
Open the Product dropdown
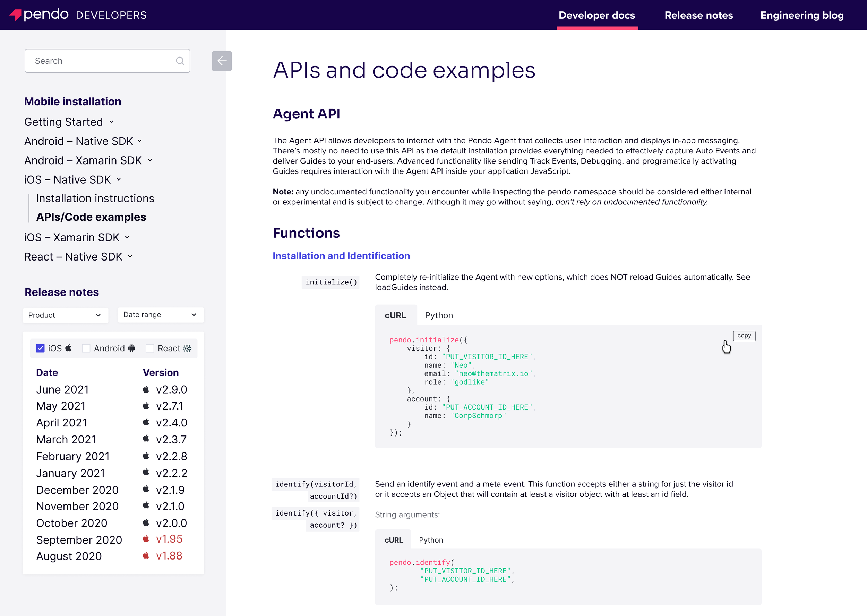click(x=65, y=315)
